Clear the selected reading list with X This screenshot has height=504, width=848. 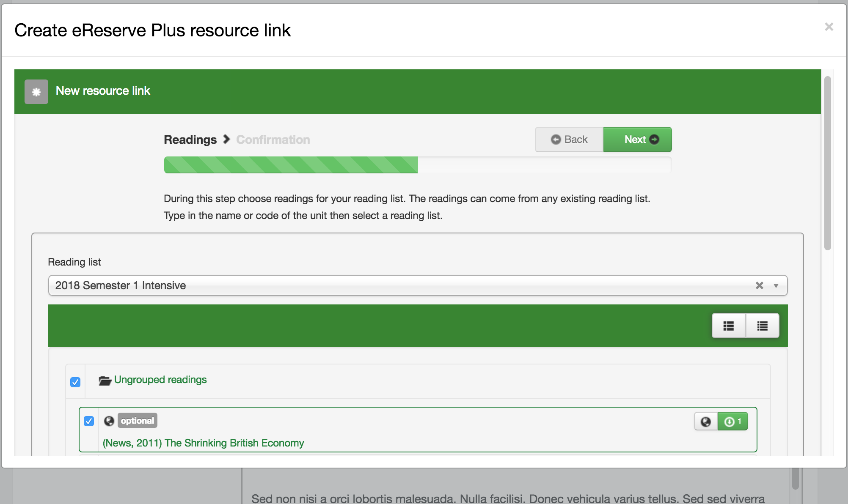tap(760, 286)
